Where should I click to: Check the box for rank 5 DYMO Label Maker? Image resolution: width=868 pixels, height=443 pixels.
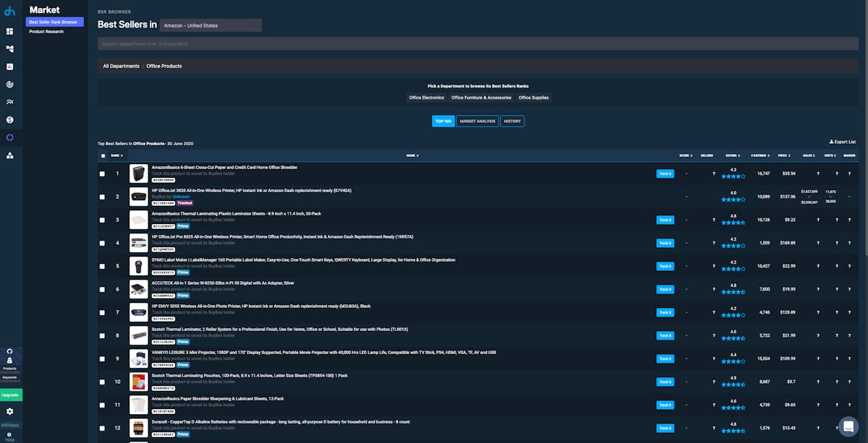coord(103,266)
